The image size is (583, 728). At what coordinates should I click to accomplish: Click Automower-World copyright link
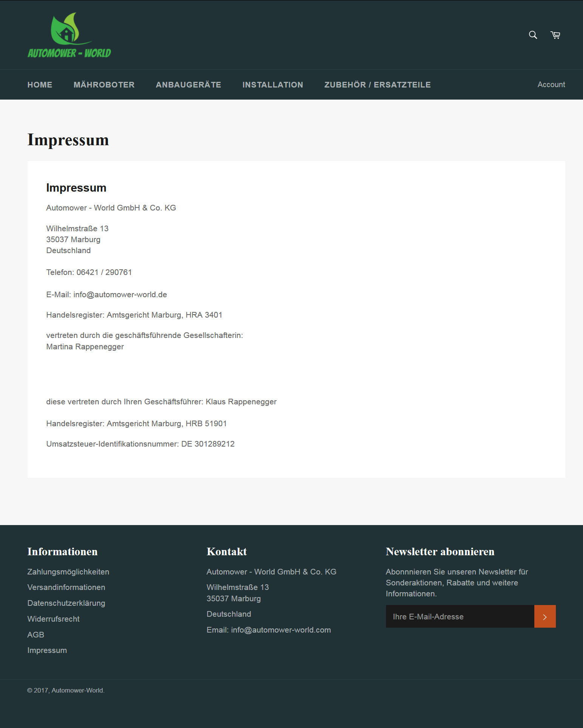click(x=77, y=690)
